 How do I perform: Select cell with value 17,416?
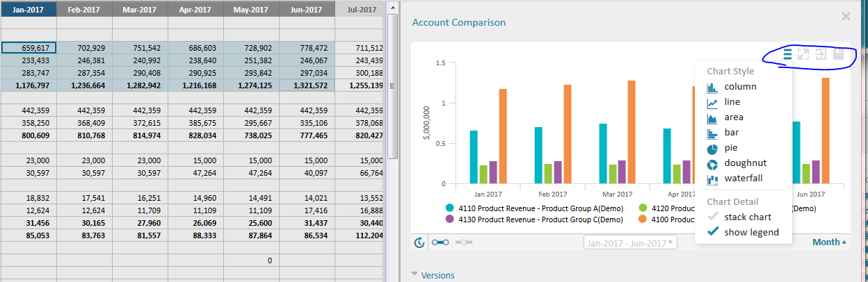point(307,210)
